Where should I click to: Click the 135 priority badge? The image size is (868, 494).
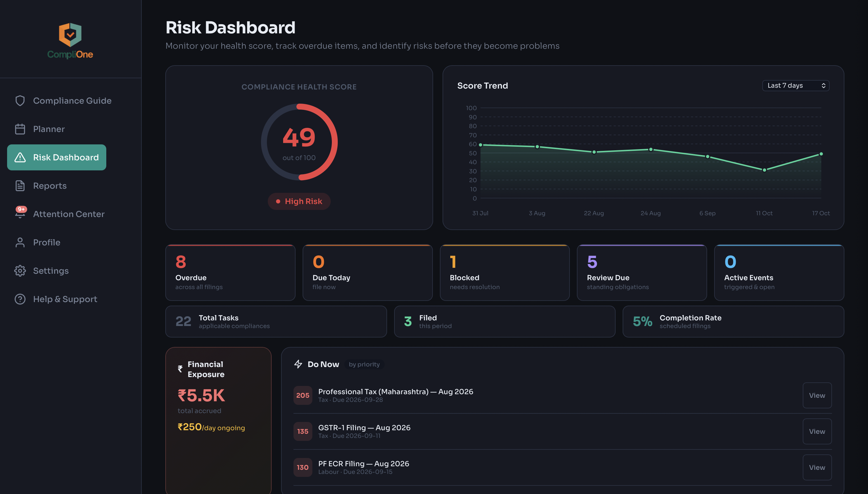click(303, 431)
